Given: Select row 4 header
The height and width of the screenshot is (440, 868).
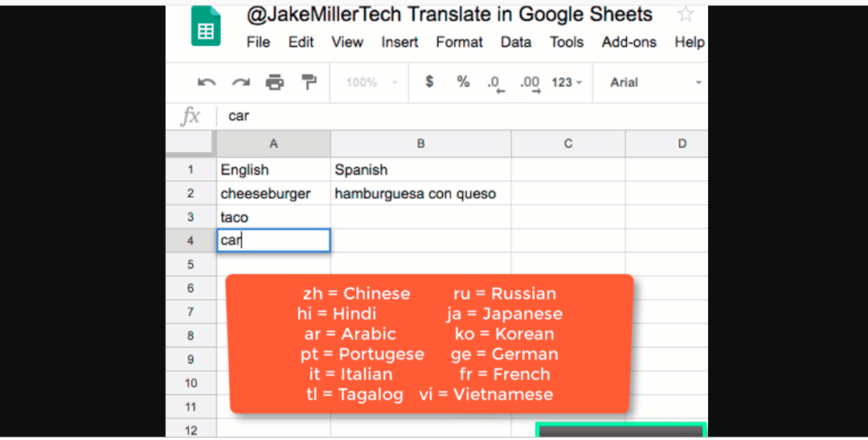Looking at the screenshot, I should tap(191, 241).
